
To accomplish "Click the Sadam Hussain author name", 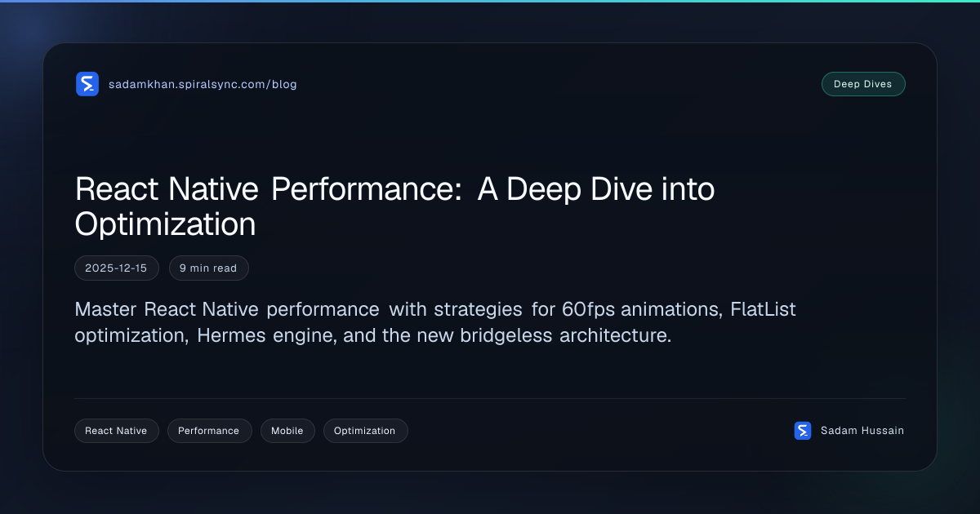I will click(x=862, y=431).
